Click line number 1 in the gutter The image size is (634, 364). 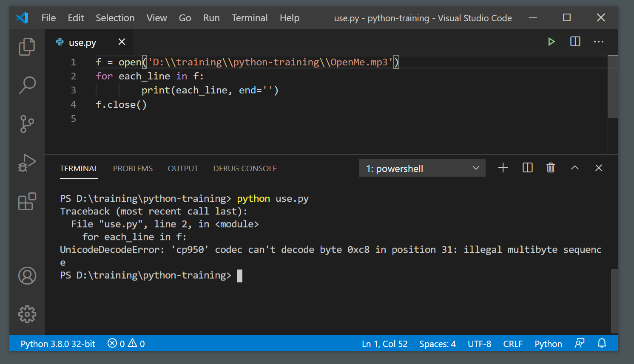tap(73, 62)
